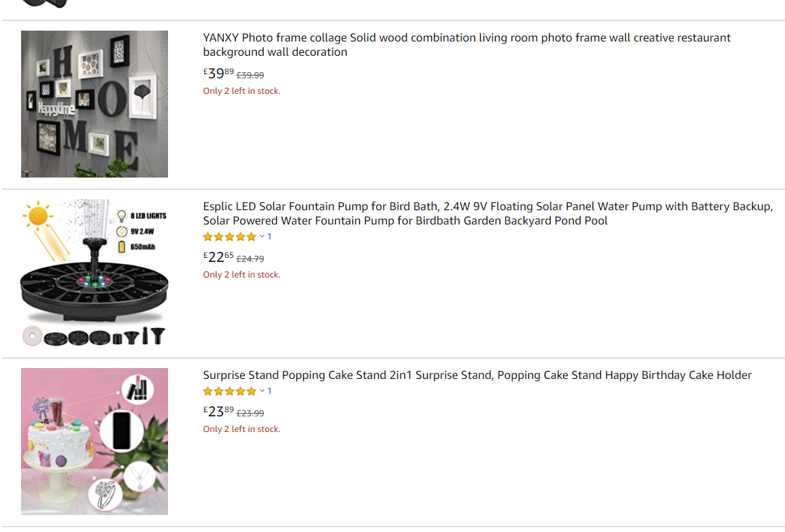
Task: Click the solar fountain pump product image
Action: pyautogui.click(x=95, y=273)
